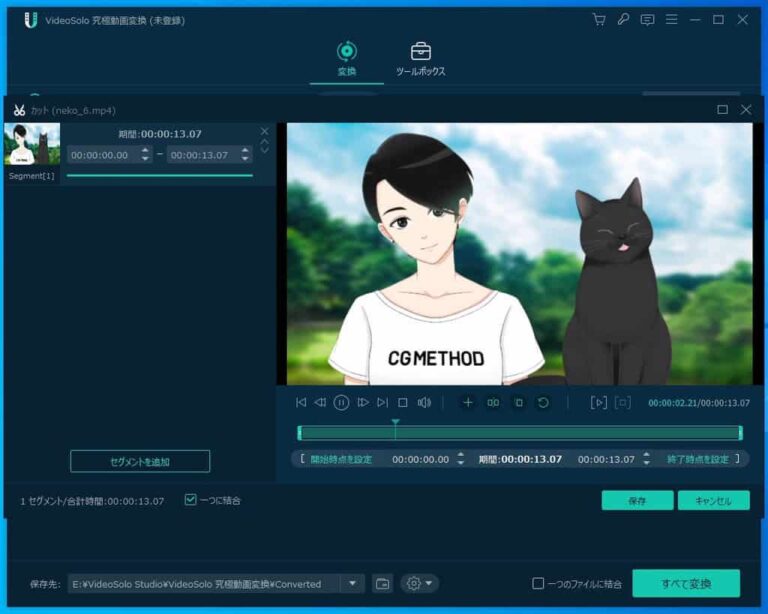Screen dimensions: 768x614
Task: Click the stop playback square icon
Action: coord(403,403)
